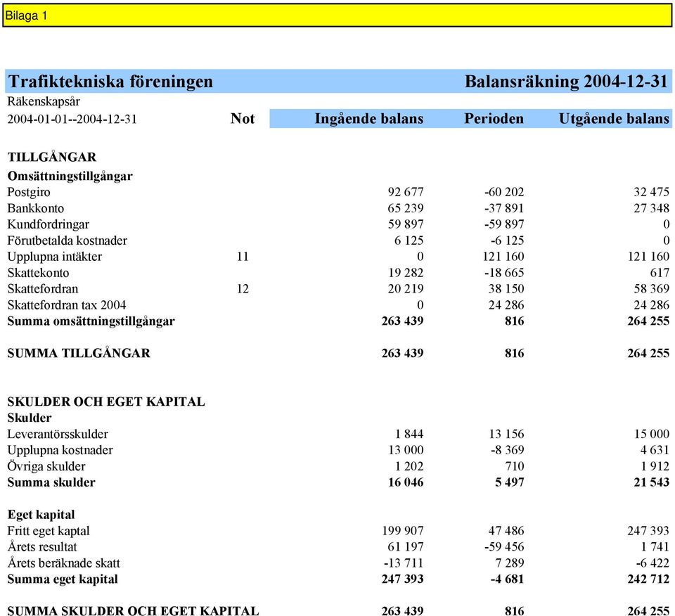Click Postgiro period value '-60 202'
This screenshot has width=675, height=616.
(x=504, y=192)
